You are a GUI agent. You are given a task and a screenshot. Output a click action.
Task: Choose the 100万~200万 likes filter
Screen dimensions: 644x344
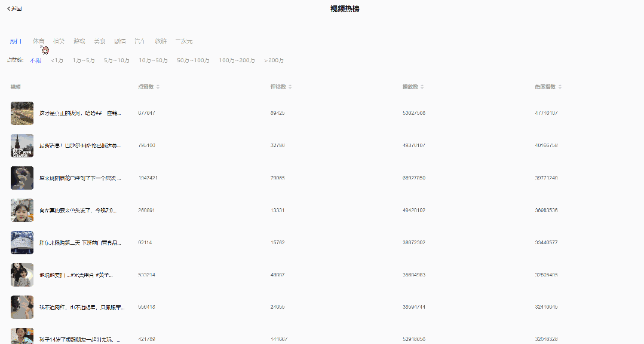[x=237, y=60]
